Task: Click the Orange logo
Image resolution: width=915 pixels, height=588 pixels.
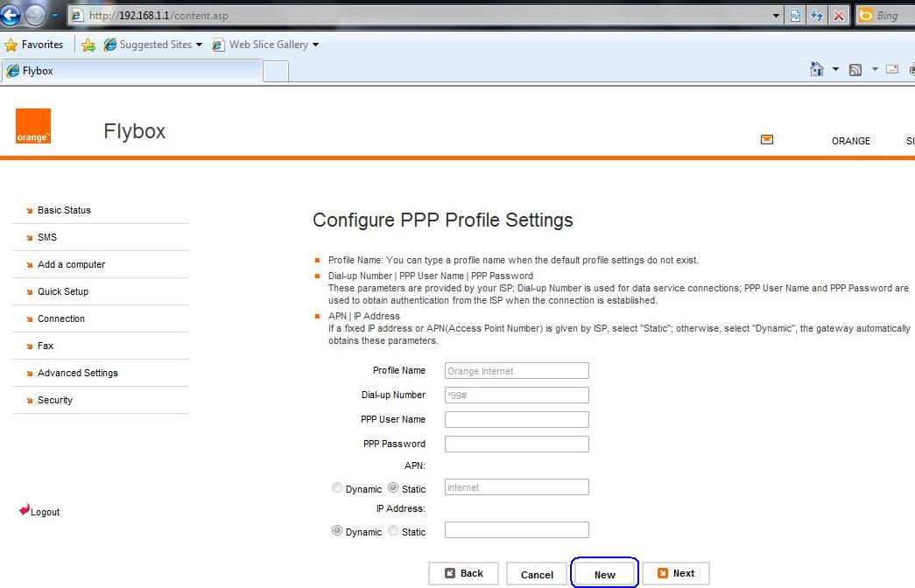Action: pos(33,126)
